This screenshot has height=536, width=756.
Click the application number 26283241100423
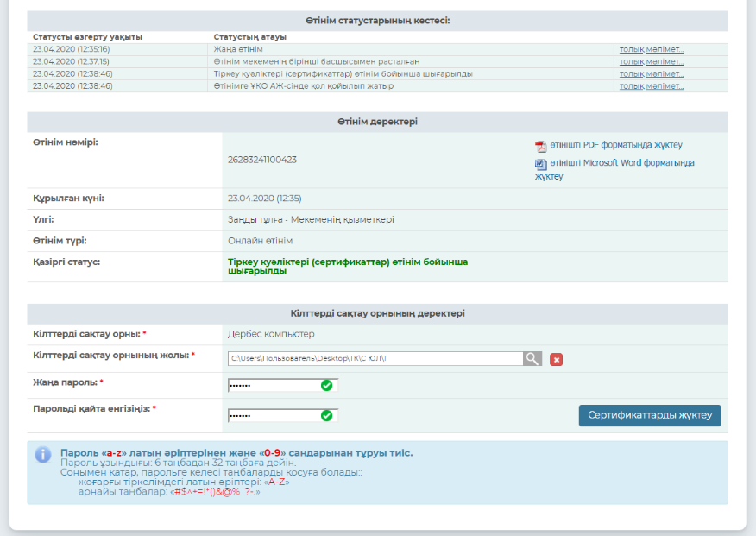(262, 160)
